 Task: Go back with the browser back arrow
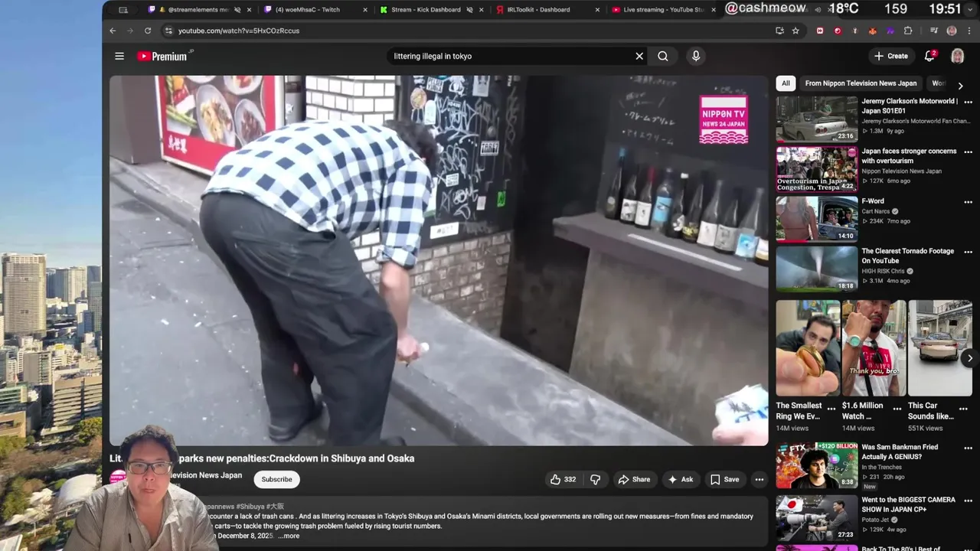coord(113,31)
